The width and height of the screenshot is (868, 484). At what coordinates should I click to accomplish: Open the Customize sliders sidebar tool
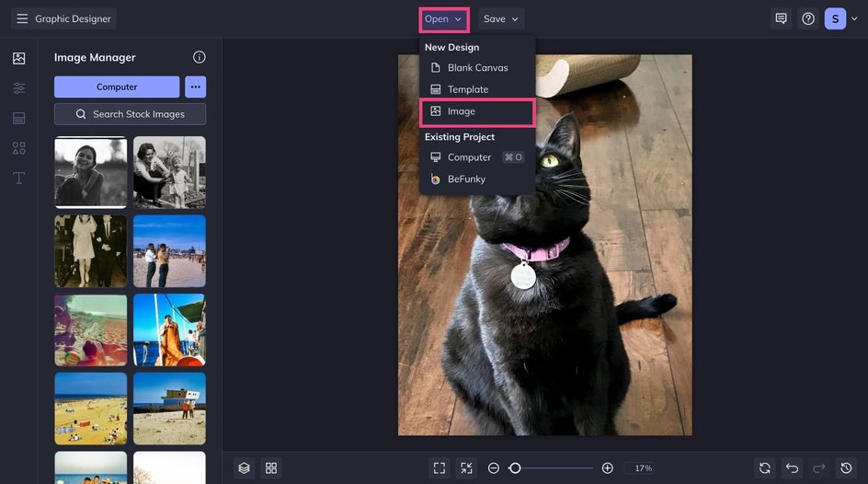18,88
